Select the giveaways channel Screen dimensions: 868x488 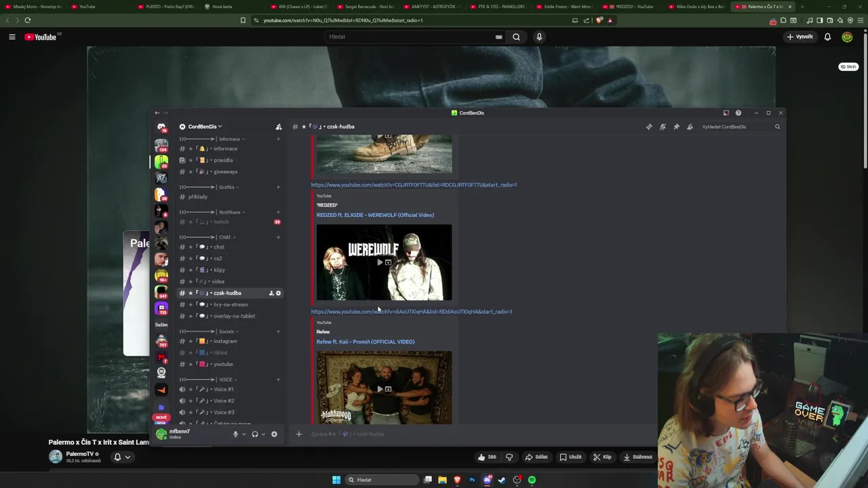pos(231,171)
